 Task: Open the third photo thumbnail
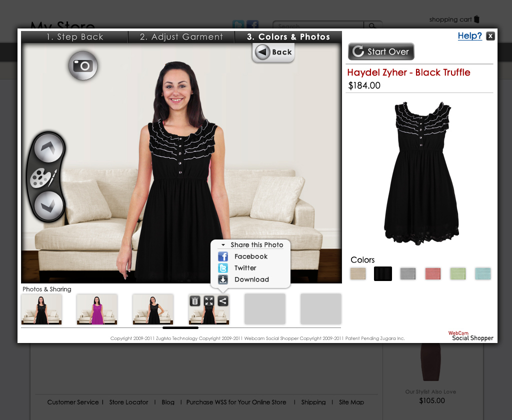coord(153,309)
